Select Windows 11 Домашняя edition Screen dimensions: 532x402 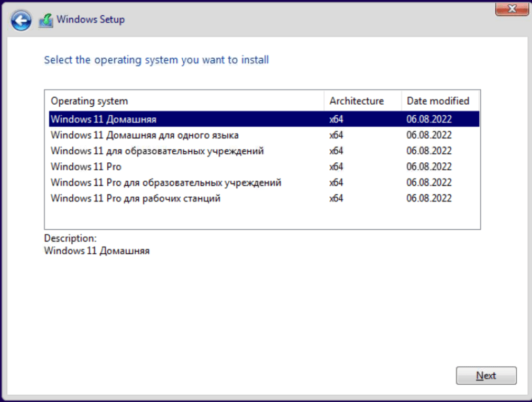(x=104, y=119)
